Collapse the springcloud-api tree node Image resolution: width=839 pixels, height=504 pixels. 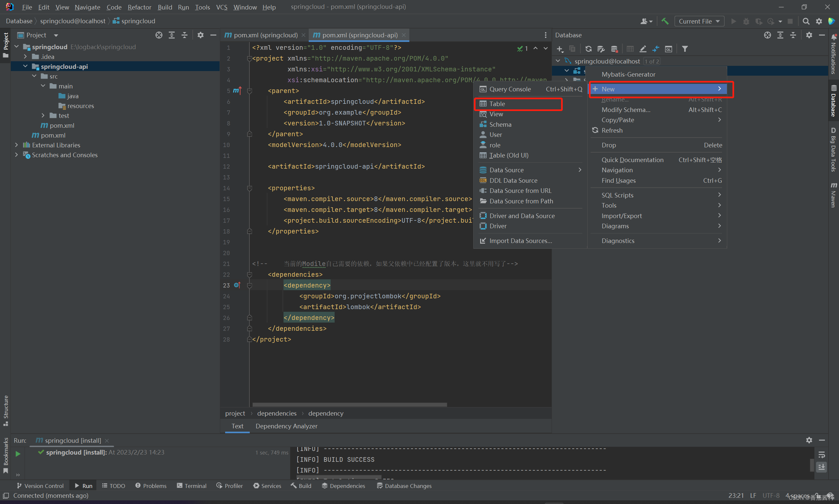point(26,66)
